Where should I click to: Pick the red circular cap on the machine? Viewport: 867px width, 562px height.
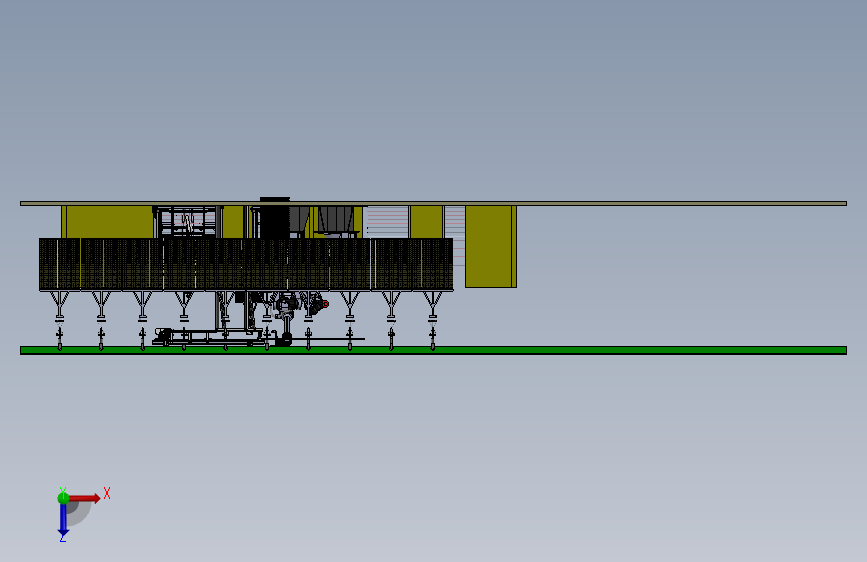pyautogui.click(x=326, y=304)
